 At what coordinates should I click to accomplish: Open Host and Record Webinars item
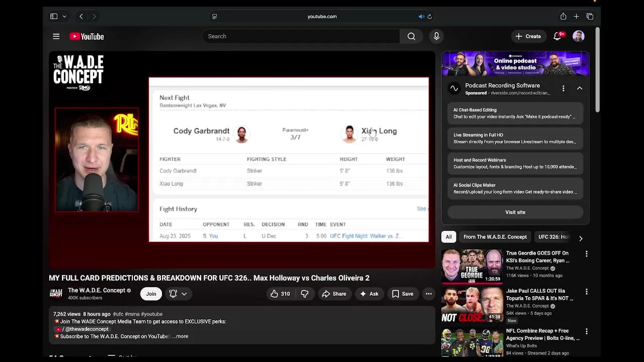coord(515,163)
